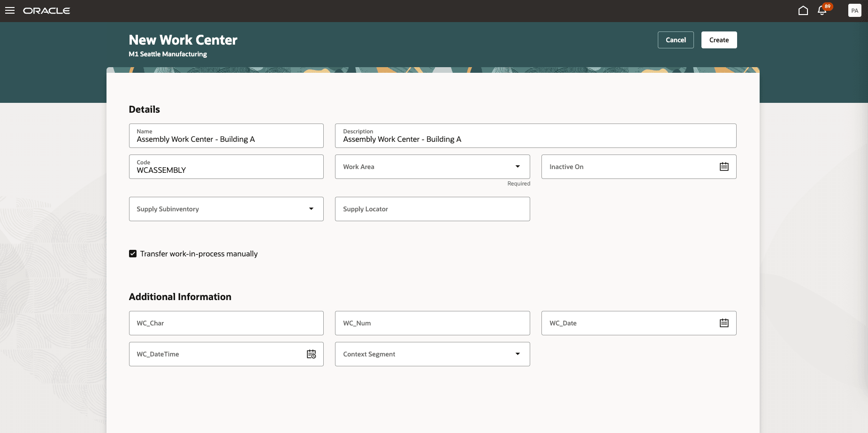868x433 pixels.
Task: Open the calendar picker for Inactive On
Action: [724, 166]
